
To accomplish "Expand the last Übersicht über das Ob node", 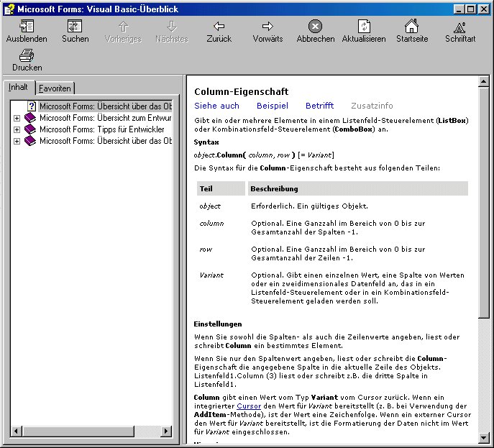I will [x=17, y=141].
